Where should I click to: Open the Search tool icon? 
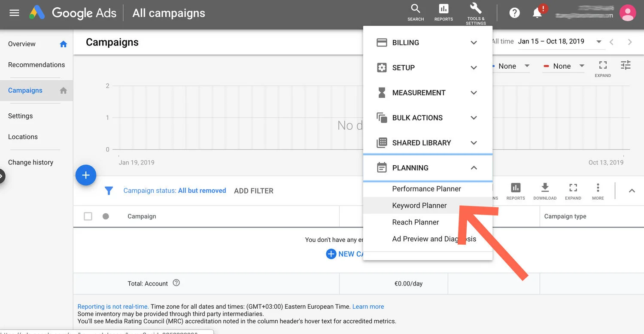point(416,12)
